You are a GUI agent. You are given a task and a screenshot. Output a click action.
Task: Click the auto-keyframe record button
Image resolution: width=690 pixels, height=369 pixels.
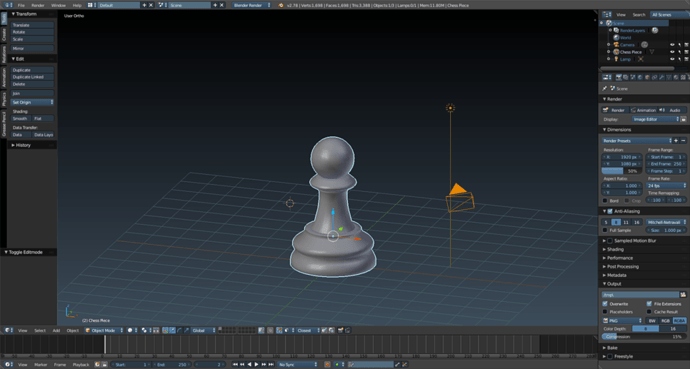(x=327, y=365)
